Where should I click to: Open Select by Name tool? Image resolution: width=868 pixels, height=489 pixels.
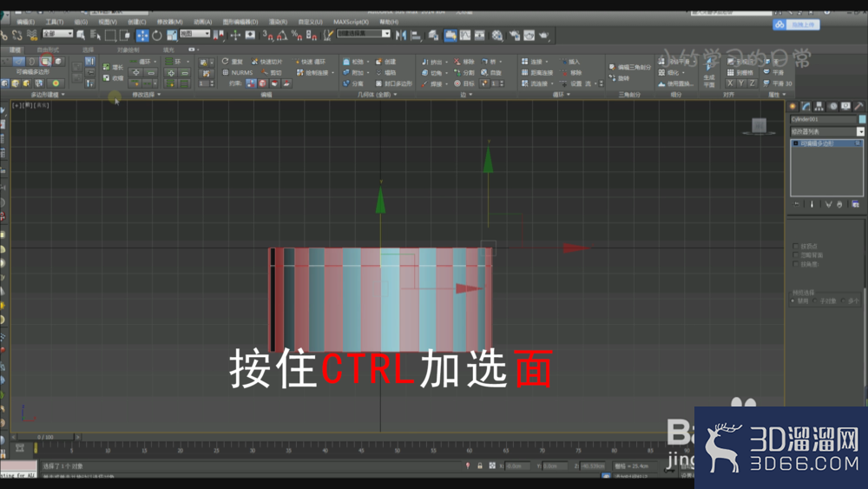[95, 36]
